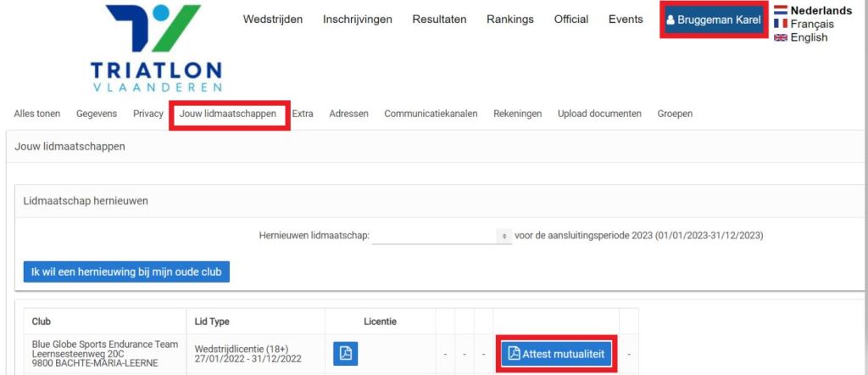Click the Dutch flag icon
Viewport: 868px width, 375px height.
781,11
